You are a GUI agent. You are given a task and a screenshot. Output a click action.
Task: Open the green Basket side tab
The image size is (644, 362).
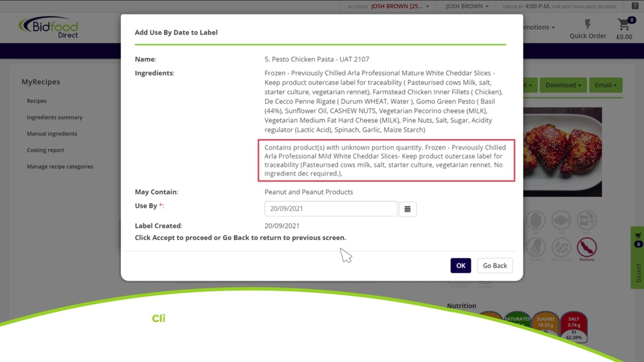tap(637, 257)
